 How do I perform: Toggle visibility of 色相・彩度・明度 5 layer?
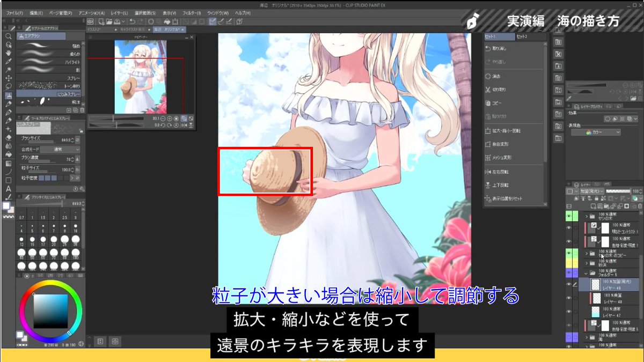569,325
